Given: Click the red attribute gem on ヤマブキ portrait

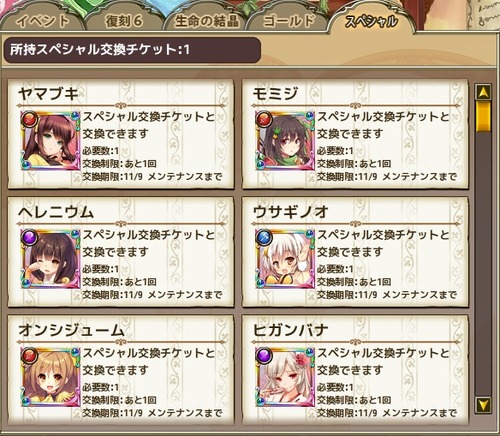Looking at the screenshot, I should pos(29,119).
